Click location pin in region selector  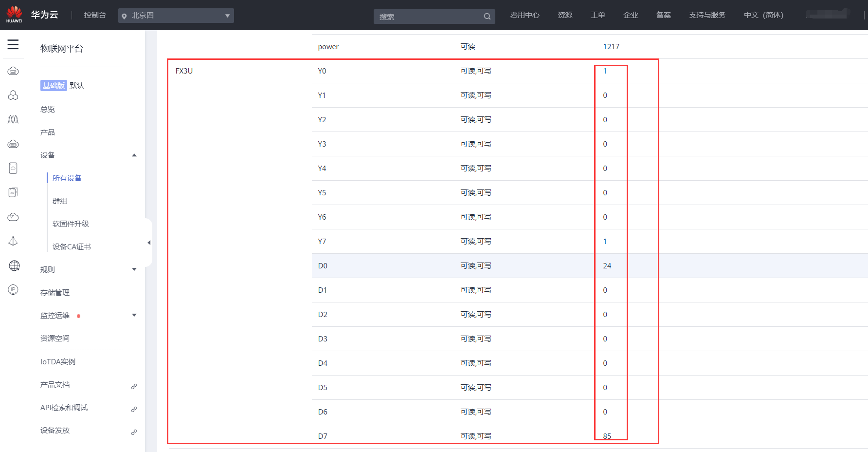[124, 16]
